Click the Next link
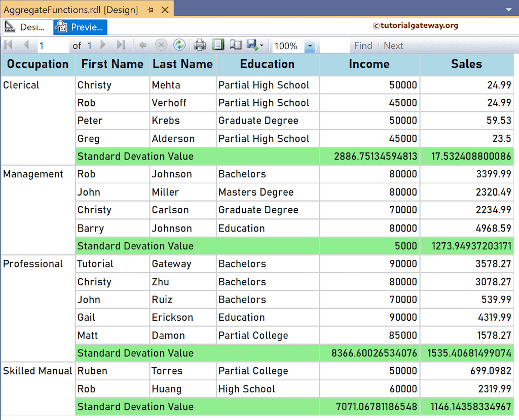The width and height of the screenshot is (519, 420). pyautogui.click(x=393, y=45)
